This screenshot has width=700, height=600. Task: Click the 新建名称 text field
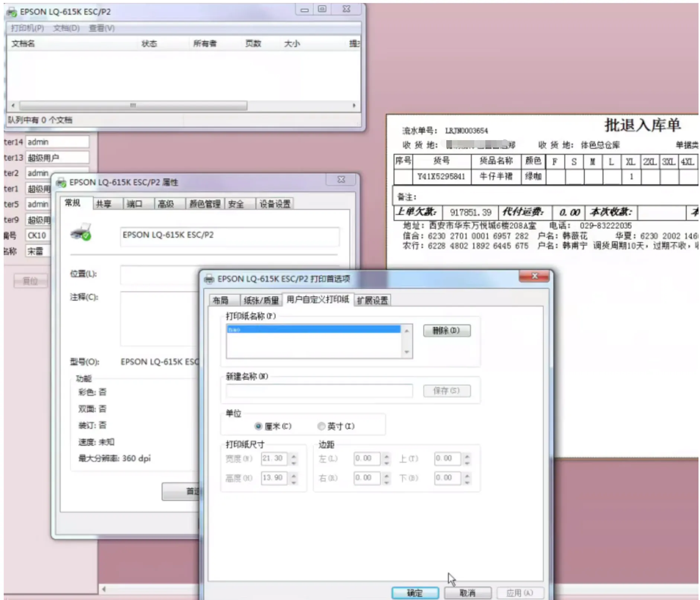point(319,391)
